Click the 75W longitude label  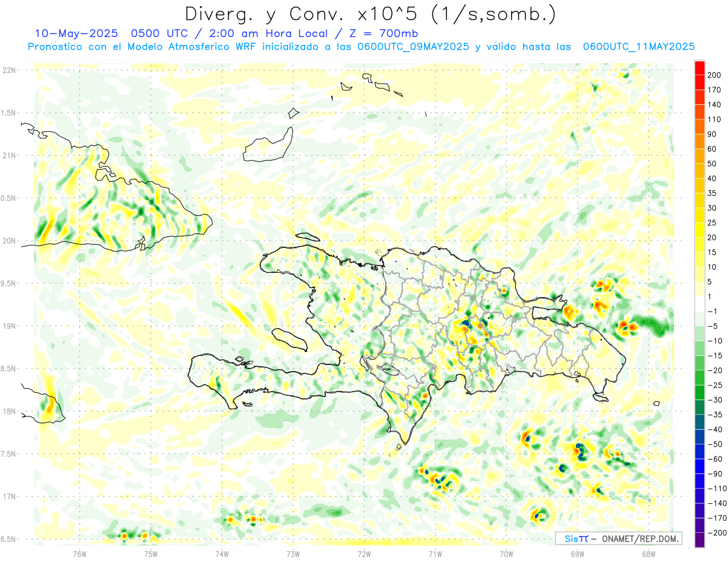[x=151, y=553]
